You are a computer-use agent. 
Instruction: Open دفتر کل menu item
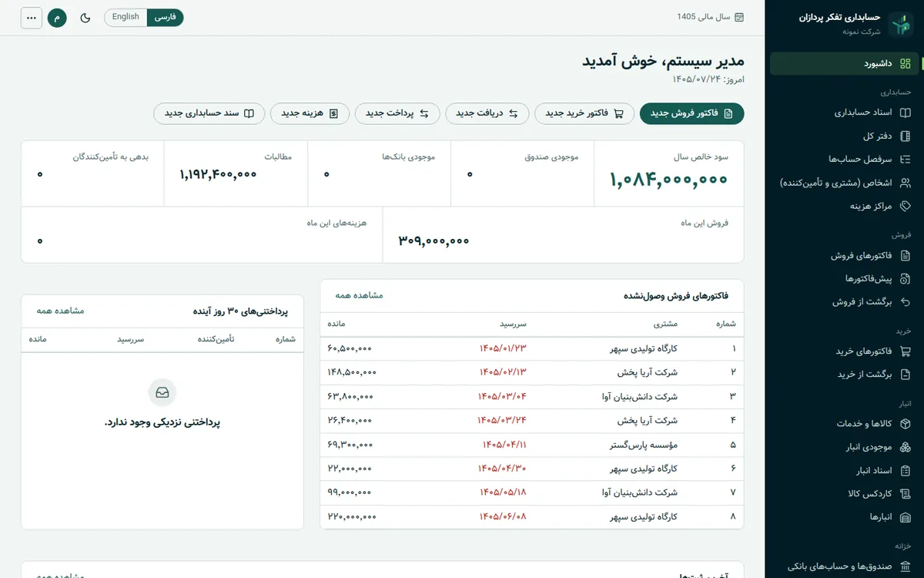(845, 136)
